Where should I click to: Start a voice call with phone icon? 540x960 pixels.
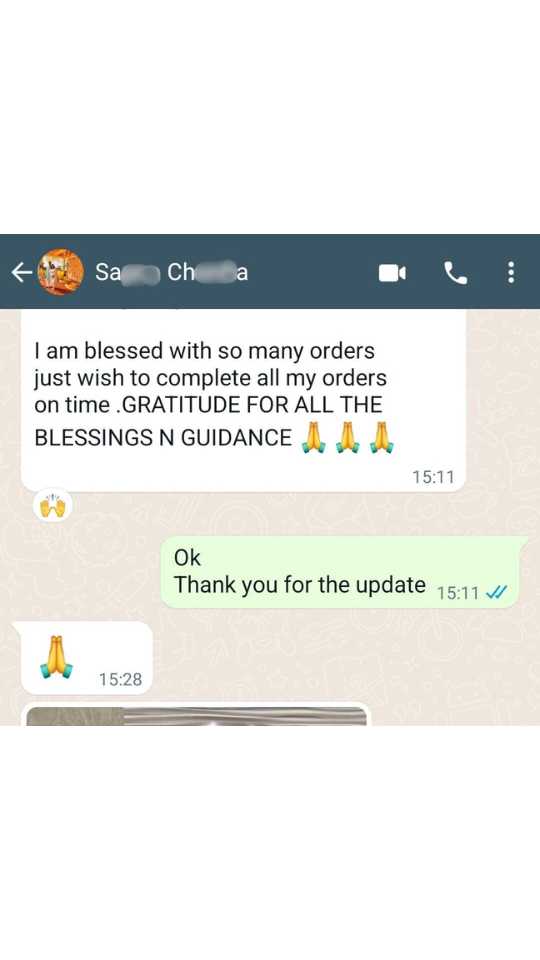455,273
